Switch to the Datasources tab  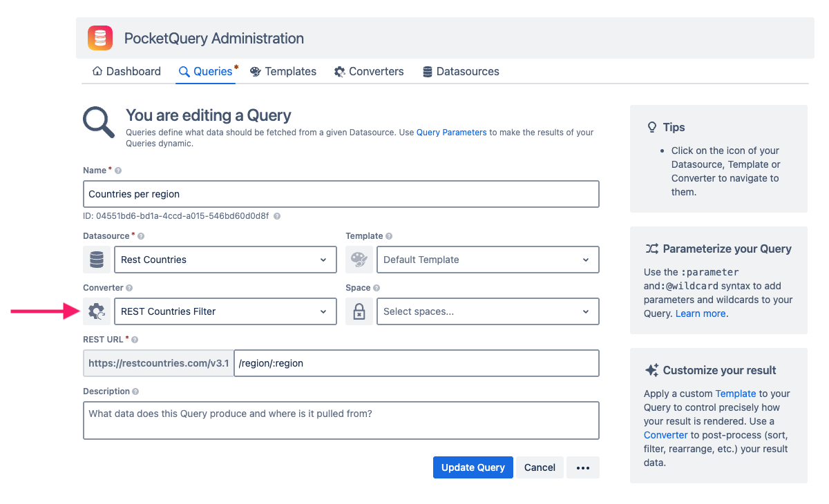[x=461, y=71]
